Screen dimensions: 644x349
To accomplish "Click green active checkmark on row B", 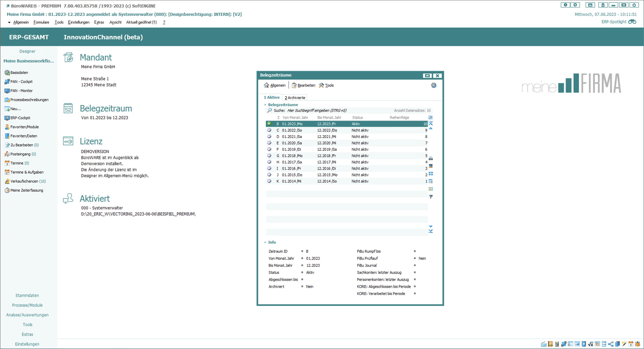I will 269,124.
